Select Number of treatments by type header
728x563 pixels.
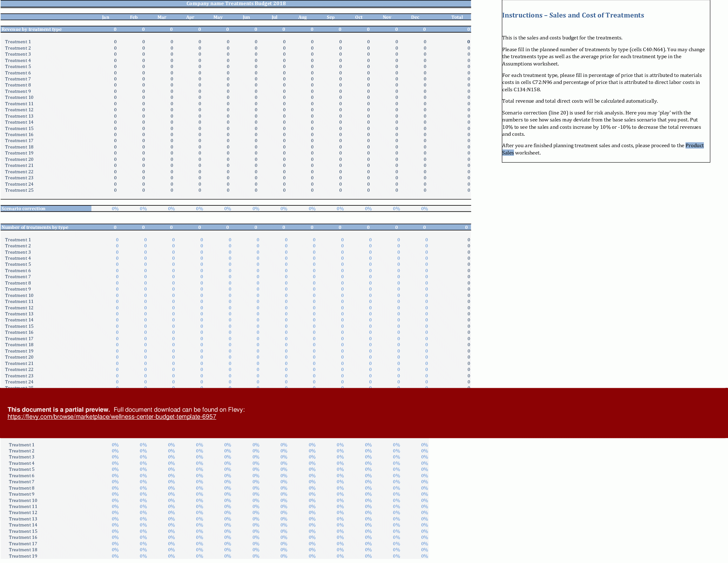point(35,227)
